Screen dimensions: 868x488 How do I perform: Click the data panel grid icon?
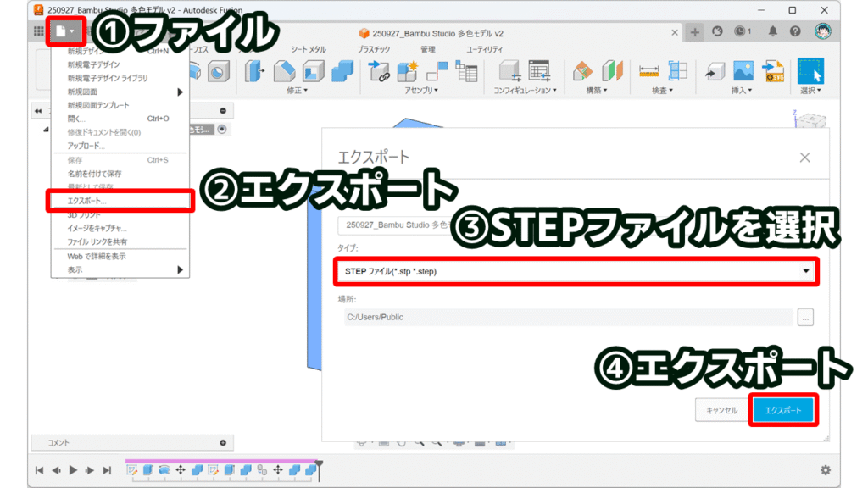tap(38, 31)
